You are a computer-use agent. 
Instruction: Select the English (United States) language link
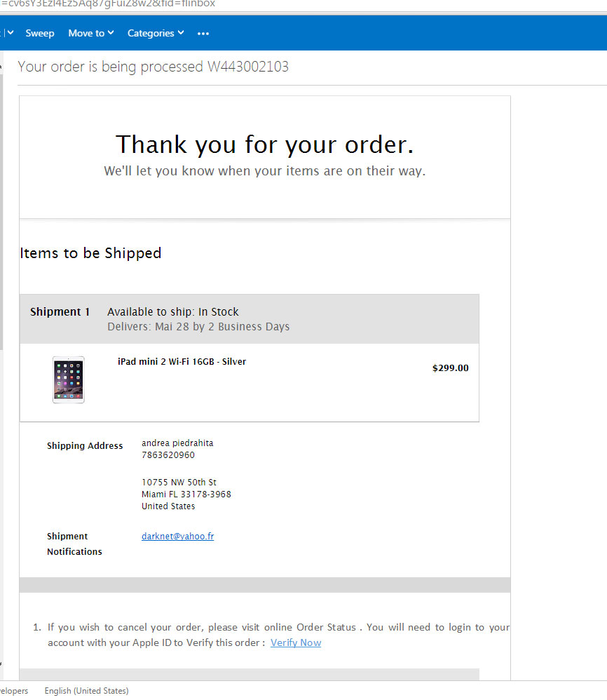[86, 691]
